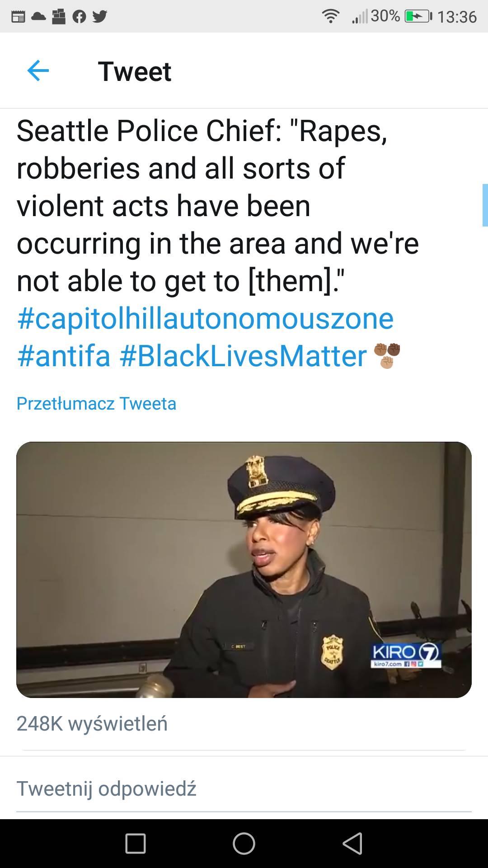This screenshot has width=488, height=868.
Task: Tap the Facebook notification icon
Action: 79,17
